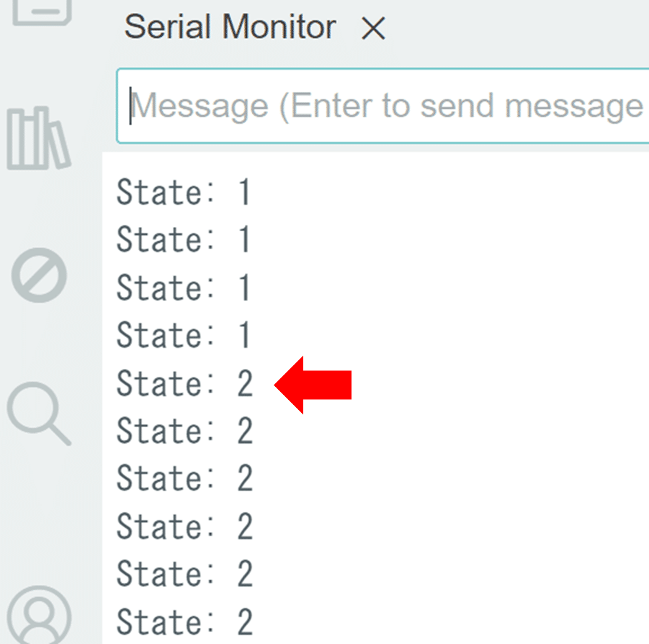Open the Boards Manager icon atop sidebar

point(42,12)
